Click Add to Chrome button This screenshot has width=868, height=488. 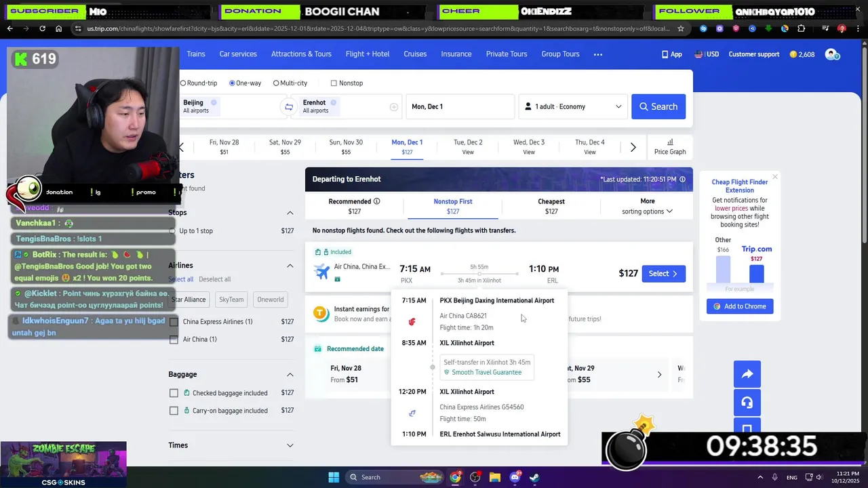740,306
